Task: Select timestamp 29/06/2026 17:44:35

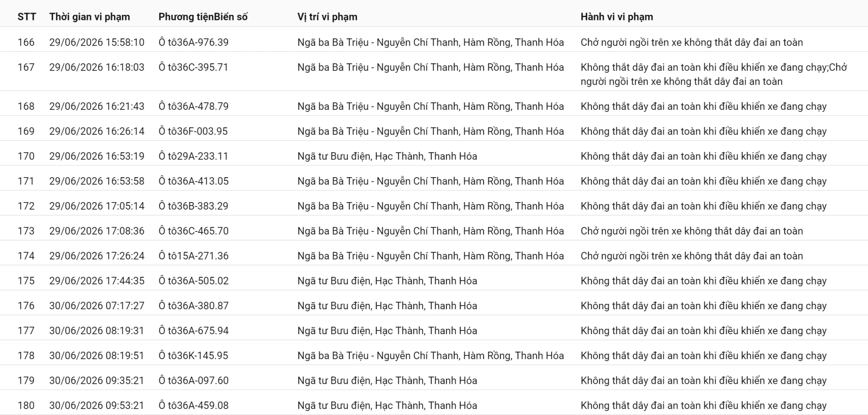Action: (97, 281)
